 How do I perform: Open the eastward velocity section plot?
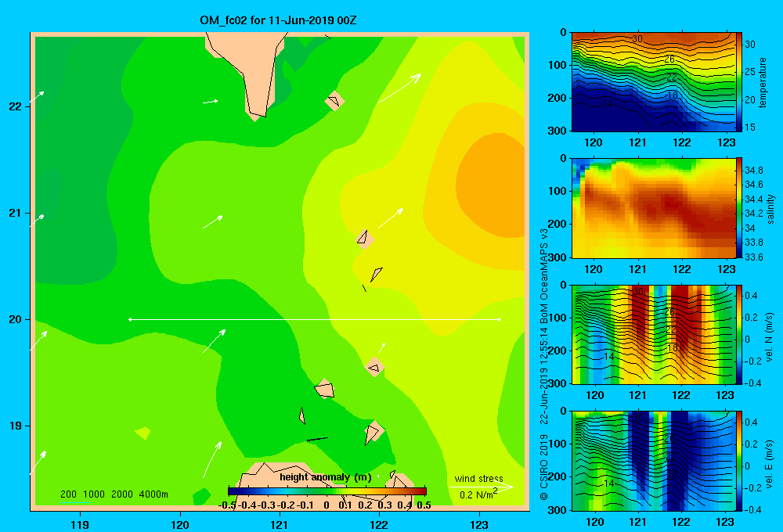tap(654, 461)
